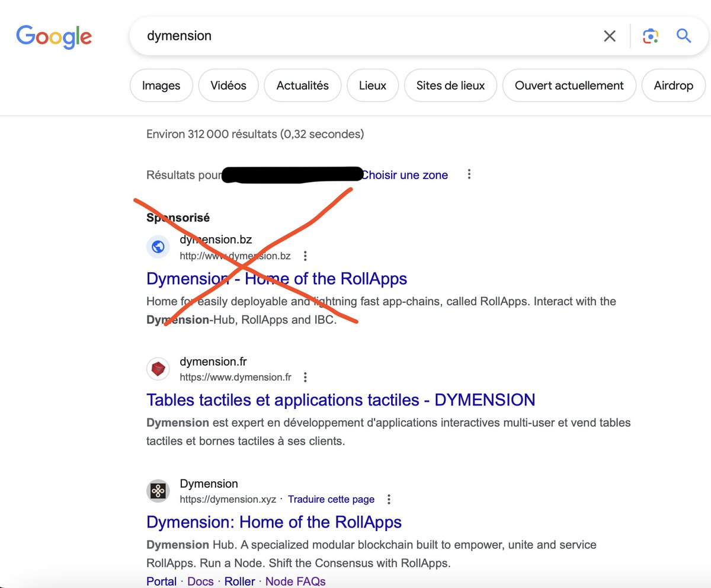Open Google Lens image search

point(651,36)
